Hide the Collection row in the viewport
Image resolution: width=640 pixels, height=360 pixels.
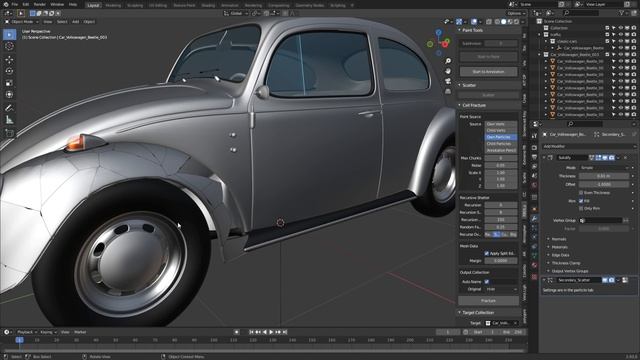coord(621,28)
